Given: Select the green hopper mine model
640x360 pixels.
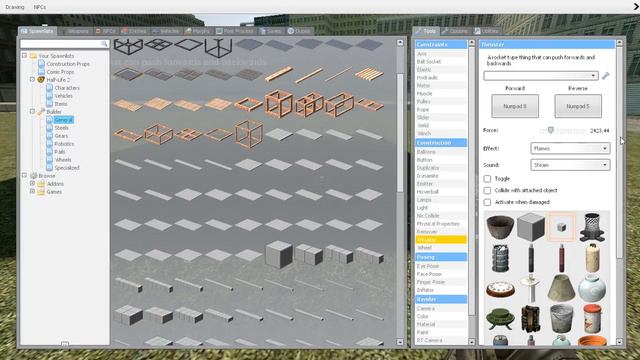Looking at the screenshot, I should click(500, 319).
